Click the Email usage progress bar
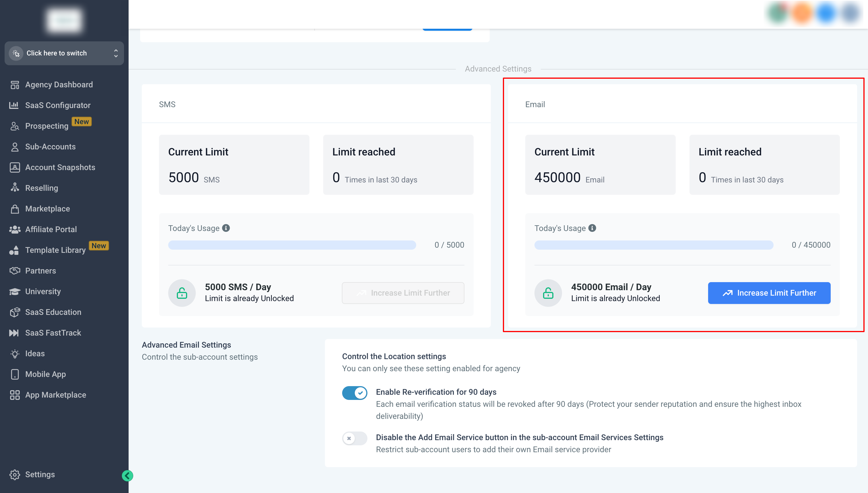The height and width of the screenshot is (493, 868). (x=654, y=245)
